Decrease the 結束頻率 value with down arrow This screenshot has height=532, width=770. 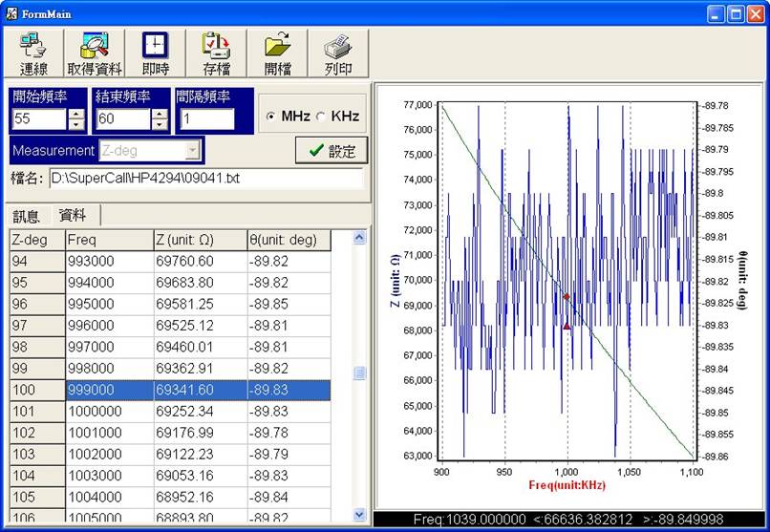[x=160, y=124]
